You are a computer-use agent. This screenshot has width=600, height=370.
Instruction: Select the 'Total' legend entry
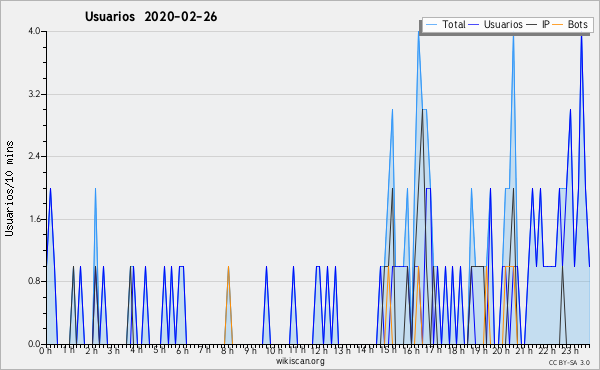coord(445,24)
